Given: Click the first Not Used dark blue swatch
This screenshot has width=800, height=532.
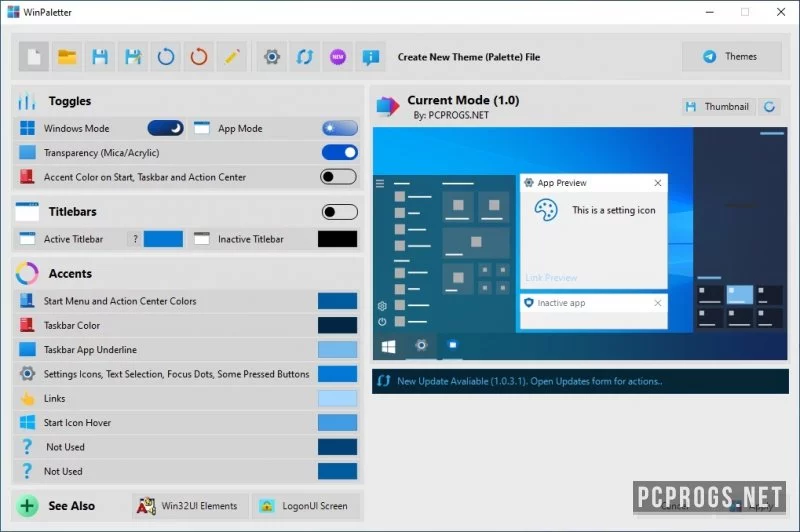Looking at the screenshot, I should [337, 447].
